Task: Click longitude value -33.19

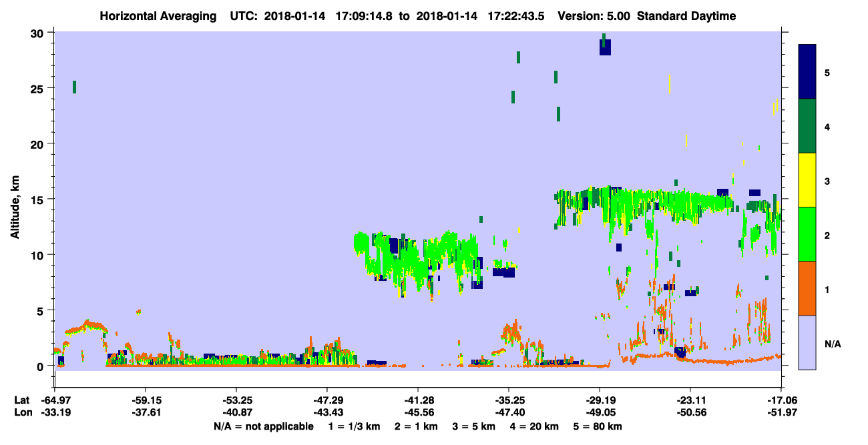Action: coord(55,412)
